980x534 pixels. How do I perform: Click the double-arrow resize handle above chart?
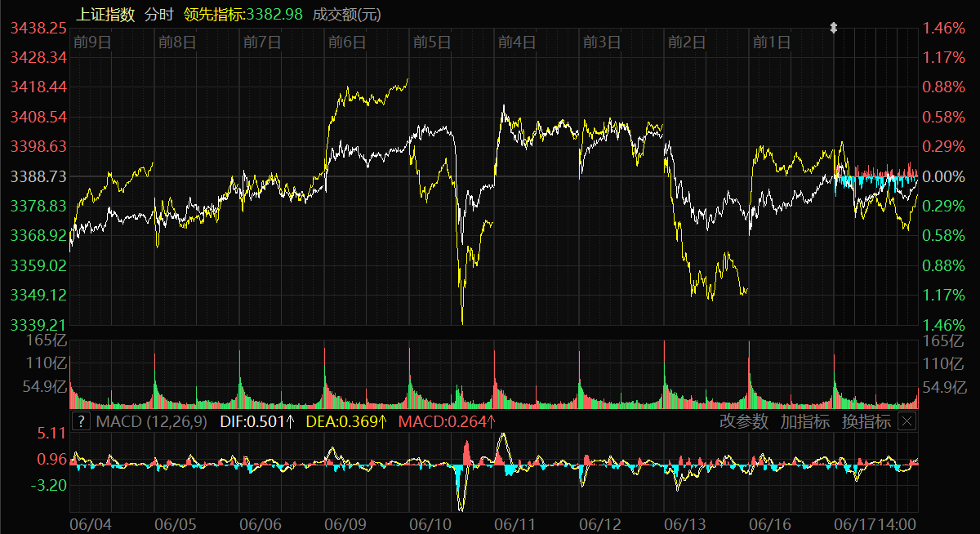click(x=834, y=28)
